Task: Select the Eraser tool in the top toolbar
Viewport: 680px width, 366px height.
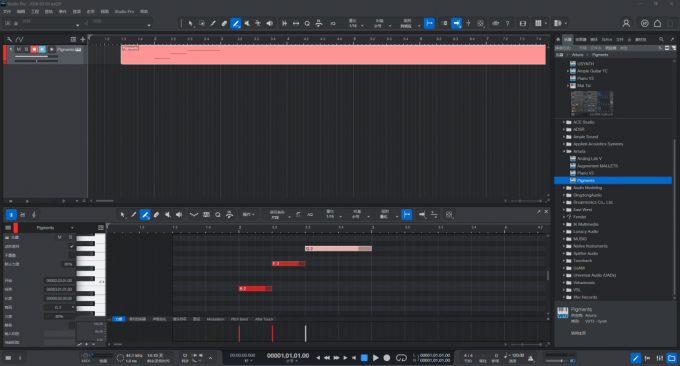Action: [x=224, y=23]
